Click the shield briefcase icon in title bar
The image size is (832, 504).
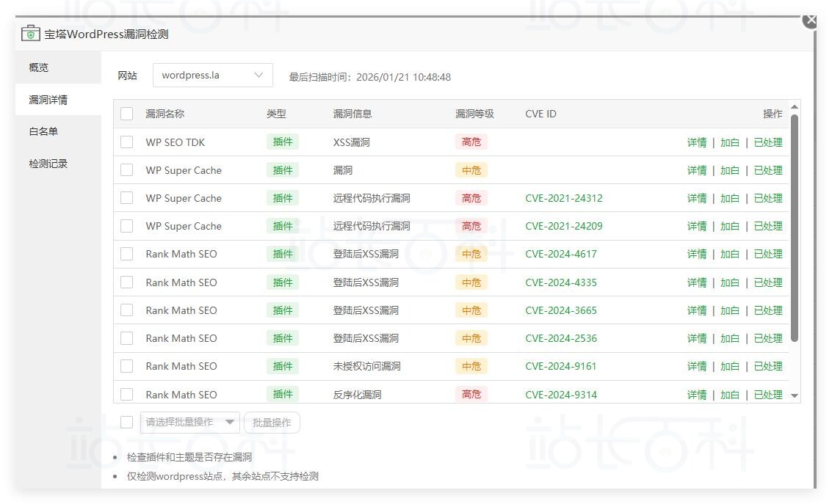30,34
